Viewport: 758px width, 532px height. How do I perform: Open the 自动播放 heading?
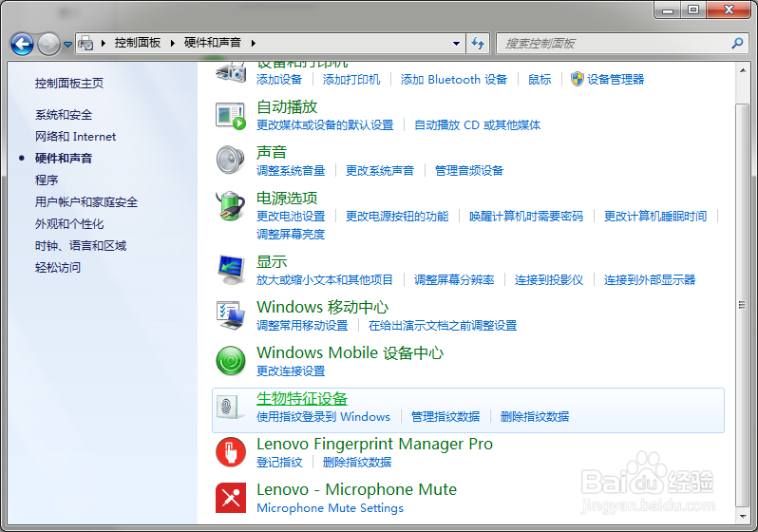[287, 107]
